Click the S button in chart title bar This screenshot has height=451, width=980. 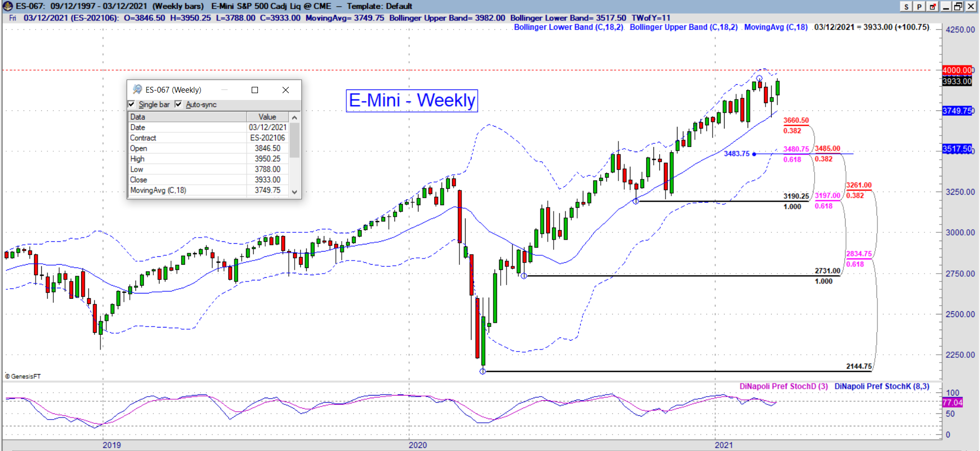(907, 6)
